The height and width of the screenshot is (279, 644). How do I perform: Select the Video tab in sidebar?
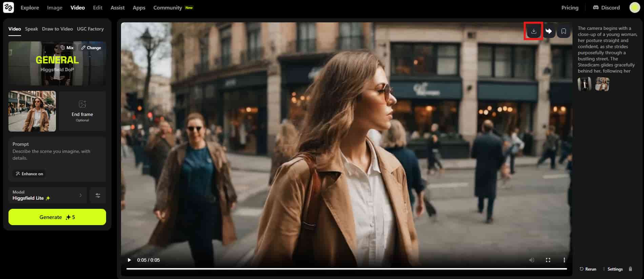coord(15,29)
